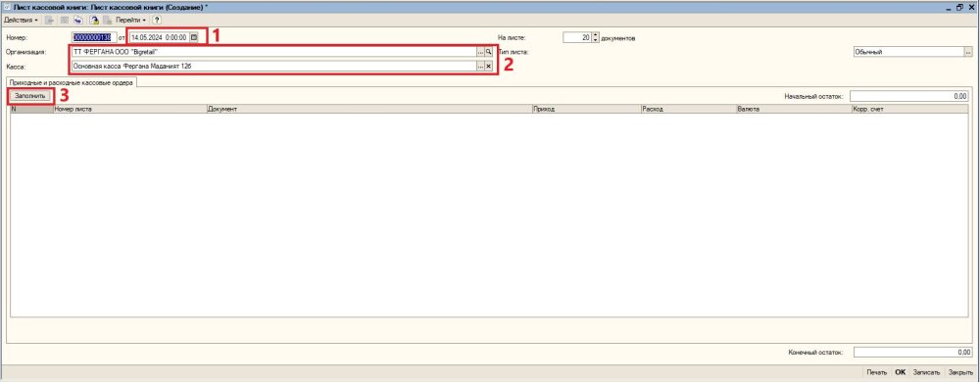The width and height of the screenshot is (980, 382).
Task: Click the Записать button
Action: (926, 372)
